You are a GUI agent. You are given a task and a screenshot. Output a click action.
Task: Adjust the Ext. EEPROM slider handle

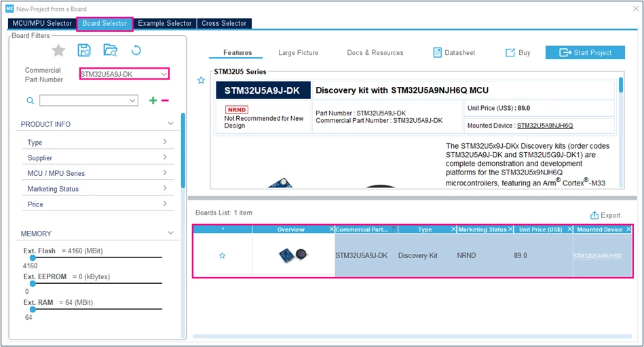33,283
